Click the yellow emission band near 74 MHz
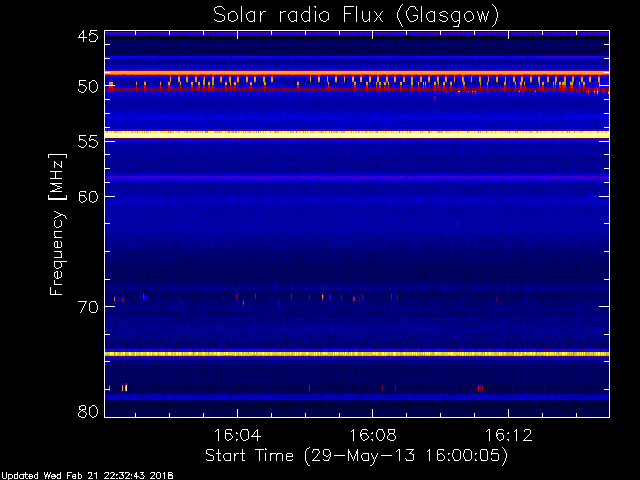The height and width of the screenshot is (480, 640). pos(357,354)
